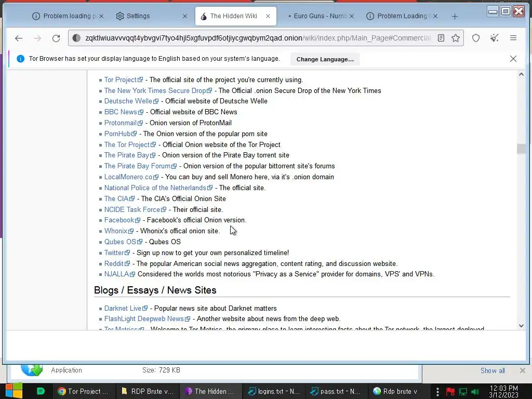This screenshot has height=399, width=532.
Task: Close the Euro Guns tab
Action: click(352, 16)
